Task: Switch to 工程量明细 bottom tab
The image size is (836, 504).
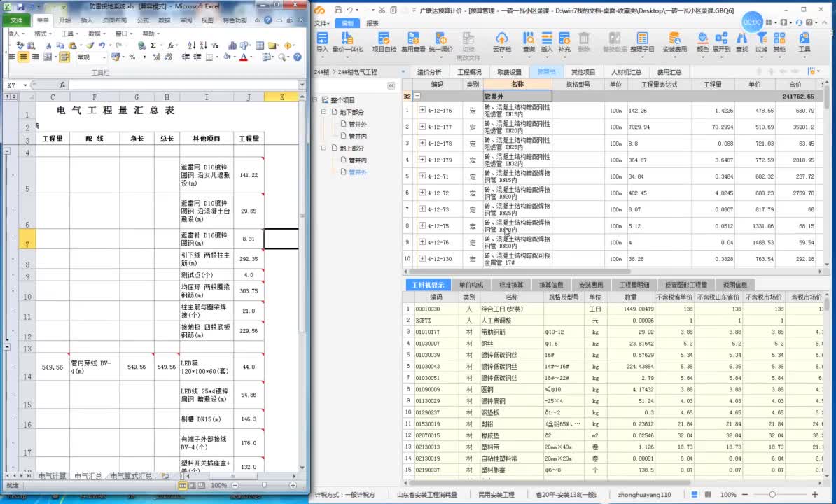Action: coord(634,285)
